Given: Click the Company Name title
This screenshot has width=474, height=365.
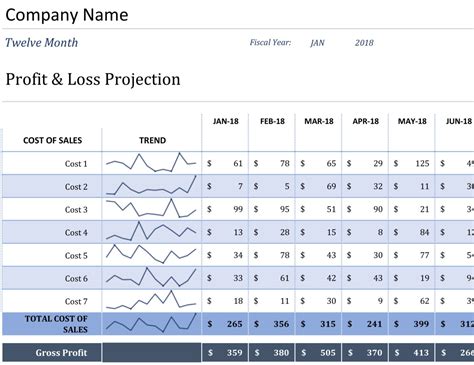Looking at the screenshot, I should [67, 15].
